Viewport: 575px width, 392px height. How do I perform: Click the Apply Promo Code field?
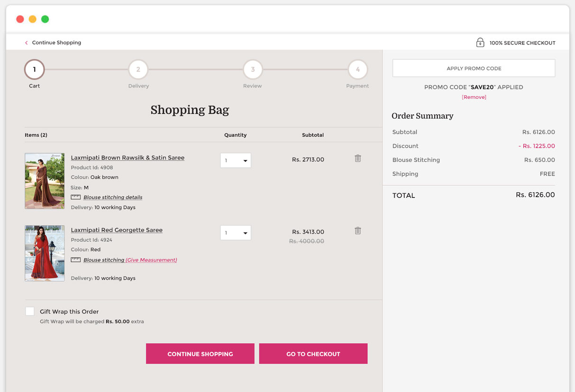coord(474,68)
